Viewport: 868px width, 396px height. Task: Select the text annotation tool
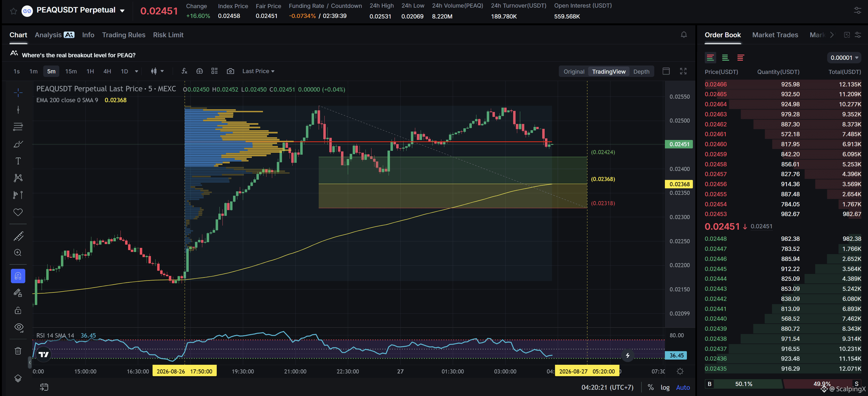coord(18,161)
